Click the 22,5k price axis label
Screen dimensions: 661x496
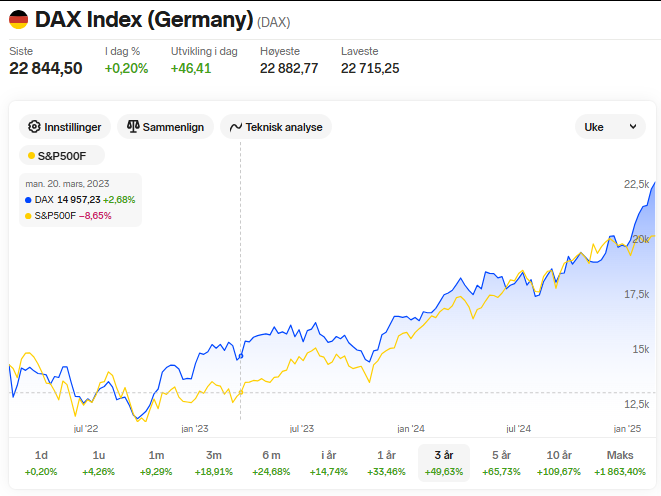tap(637, 184)
